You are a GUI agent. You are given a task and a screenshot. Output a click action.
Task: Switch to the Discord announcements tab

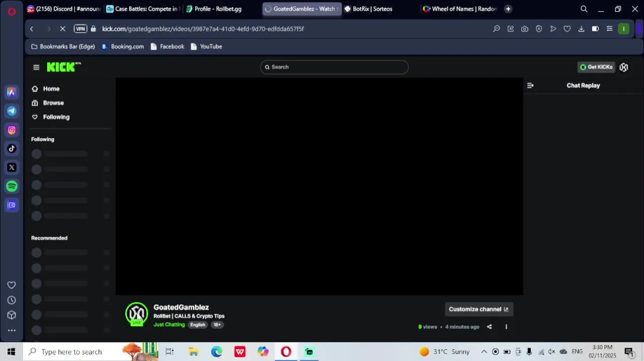click(64, 9)
